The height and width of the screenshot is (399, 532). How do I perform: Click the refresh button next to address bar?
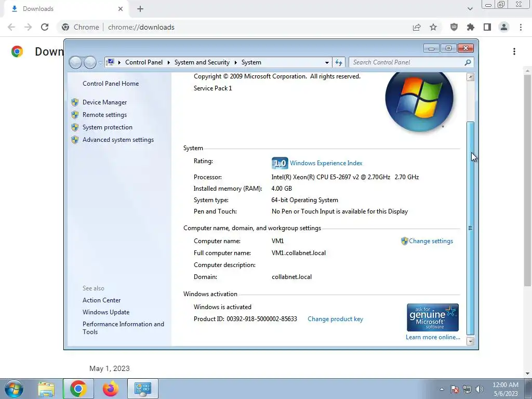pos(339,62)
